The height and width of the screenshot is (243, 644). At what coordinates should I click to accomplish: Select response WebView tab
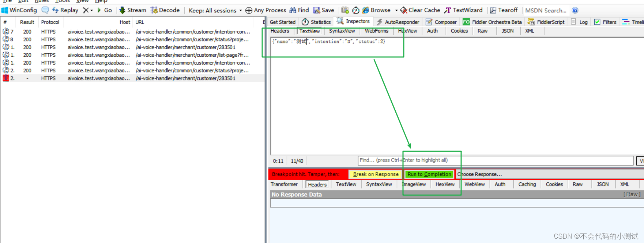(475, 184)
